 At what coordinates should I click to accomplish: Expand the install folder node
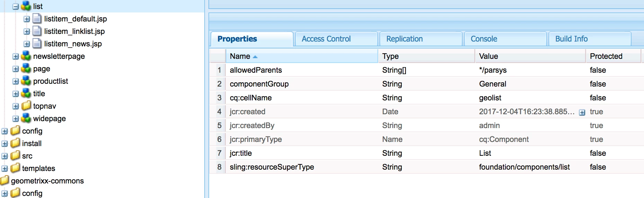[5, 144]
